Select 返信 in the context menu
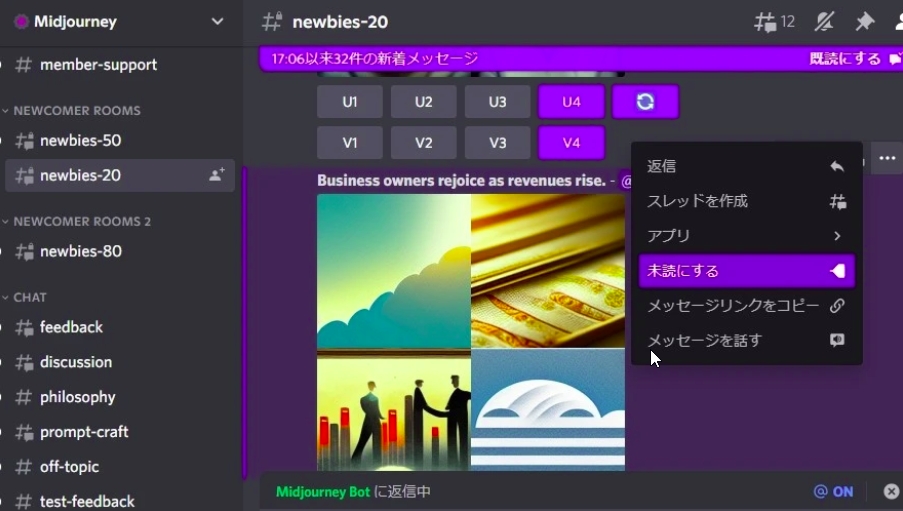903x511 pixels. coord(746,166)
